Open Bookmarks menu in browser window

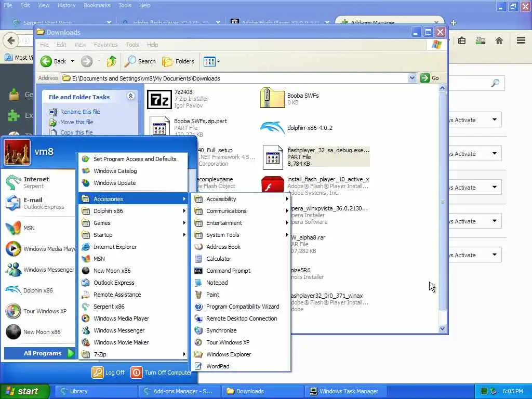coord(97,5)
